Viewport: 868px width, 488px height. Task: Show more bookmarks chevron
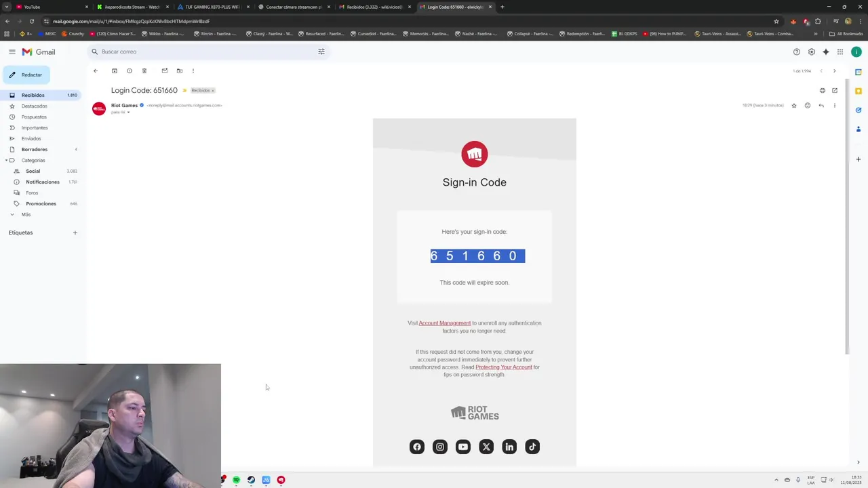coord(816,33)
